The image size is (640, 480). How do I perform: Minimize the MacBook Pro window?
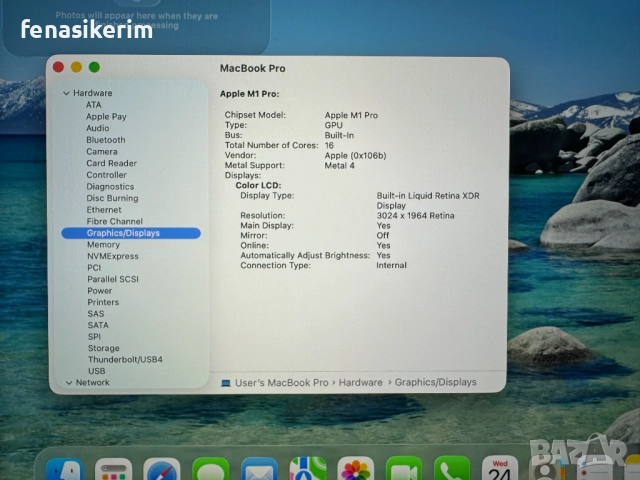tap(76, 67)
